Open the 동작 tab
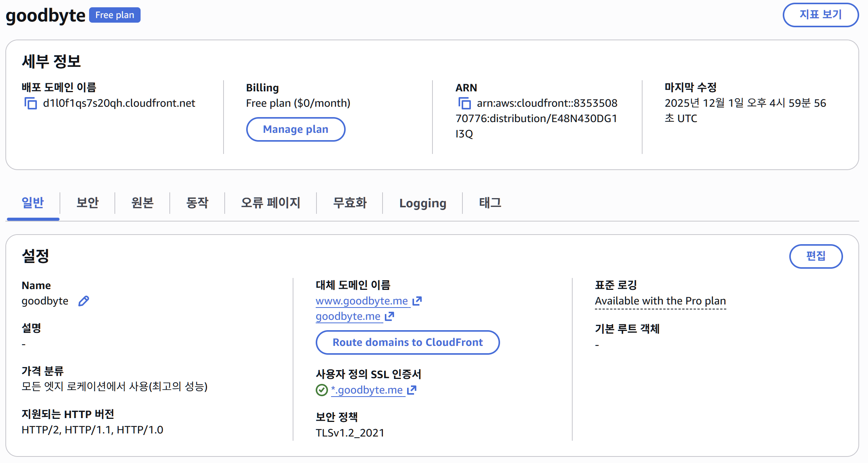This screenshot has width=868, height=463. [x=197, y=203]
